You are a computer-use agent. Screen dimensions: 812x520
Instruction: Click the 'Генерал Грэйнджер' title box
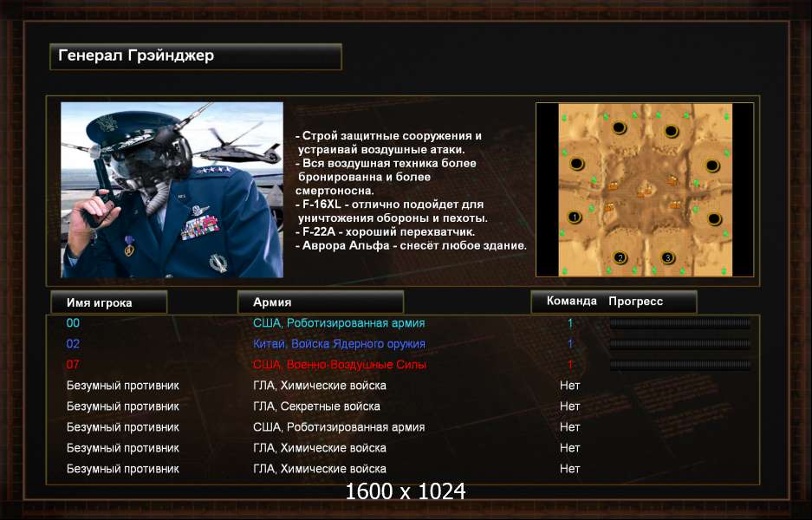click(x=196, y=56)
